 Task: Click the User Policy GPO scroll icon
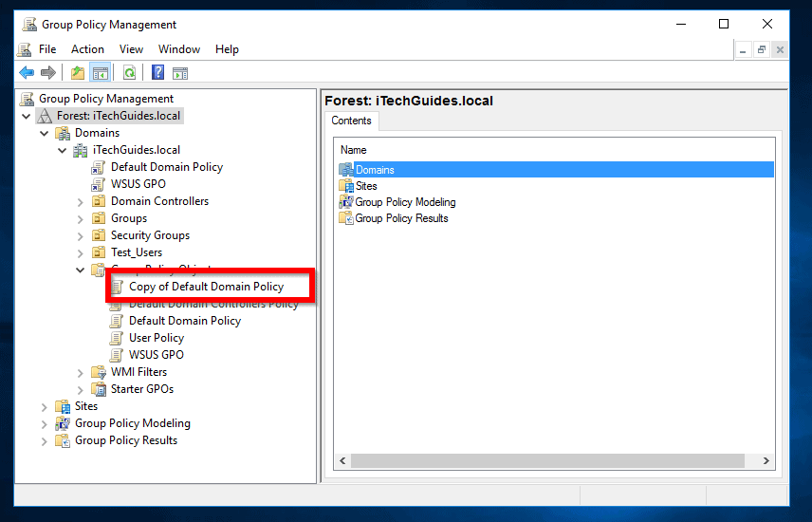(117, 339)
